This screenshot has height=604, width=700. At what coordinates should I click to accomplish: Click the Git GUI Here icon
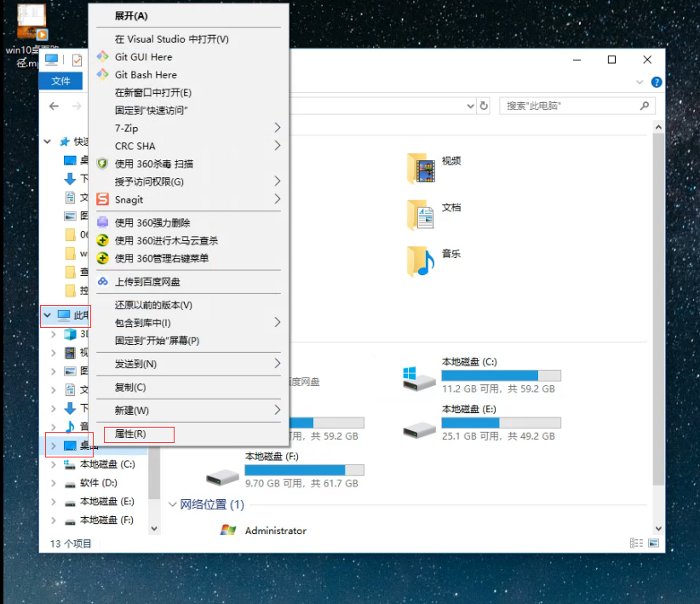pyautogui.click(x=102, y=57)
